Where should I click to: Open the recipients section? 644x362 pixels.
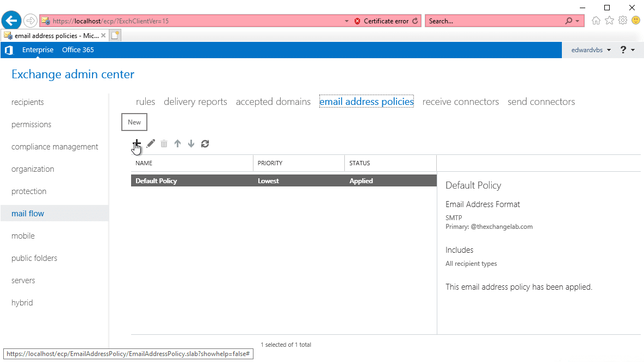coord(27,102)
